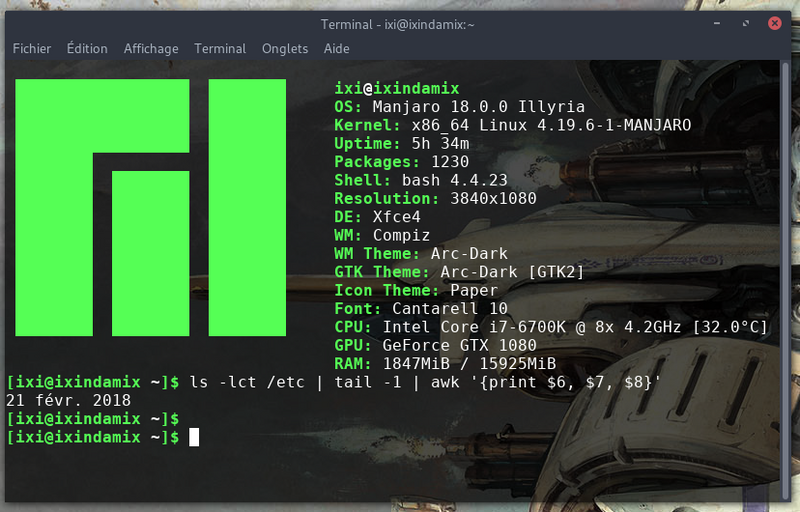800x512 pixels.
Task: Click the green Manjaro logo
Action: point(151,207)
